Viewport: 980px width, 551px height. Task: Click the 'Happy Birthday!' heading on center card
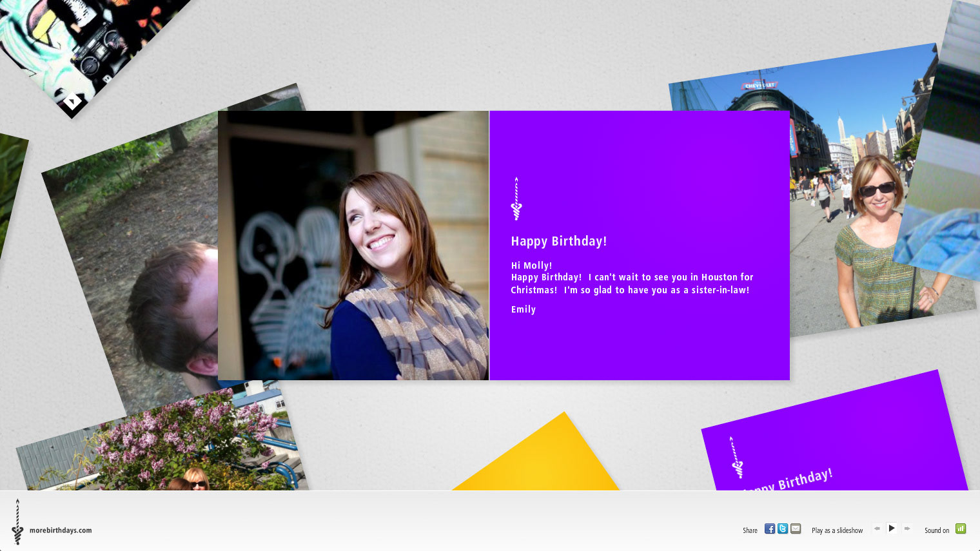click(x=559, y=241)
